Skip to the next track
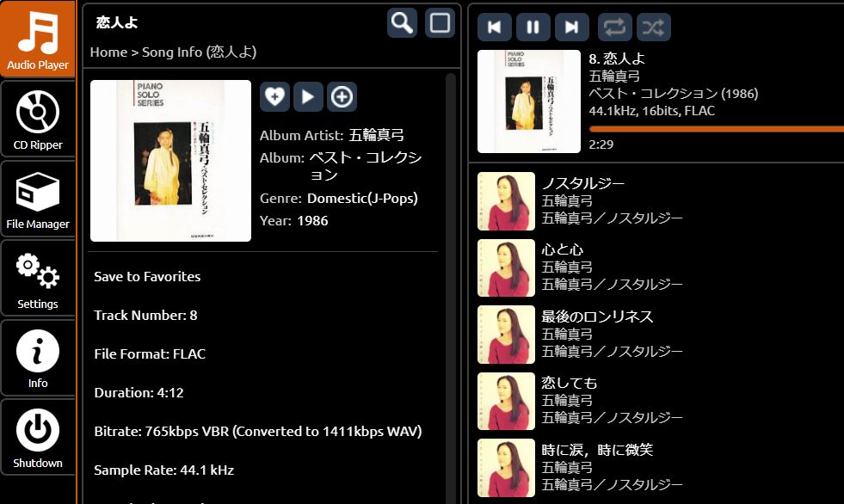The width and height of the screenshot is (844, 504). [571, 27]
